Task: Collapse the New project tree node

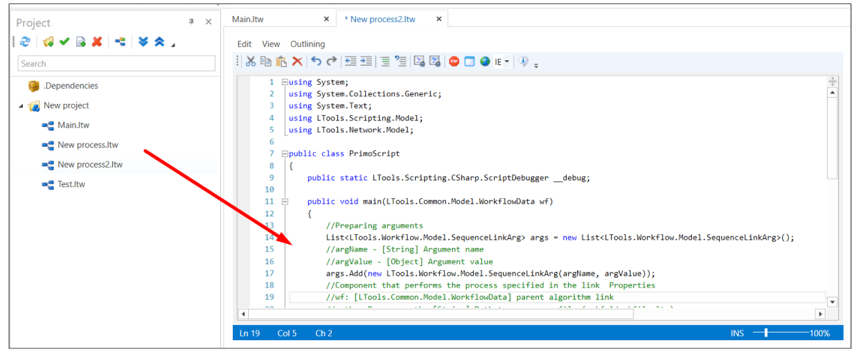Action: tap(21, 106)
